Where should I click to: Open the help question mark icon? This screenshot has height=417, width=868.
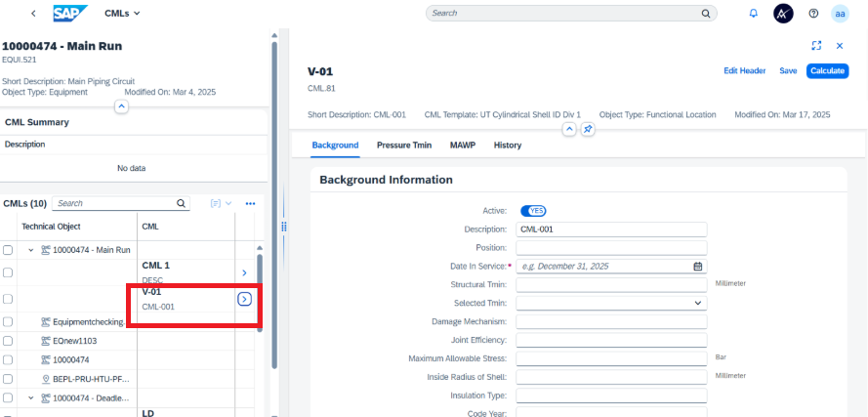[813, 14]
